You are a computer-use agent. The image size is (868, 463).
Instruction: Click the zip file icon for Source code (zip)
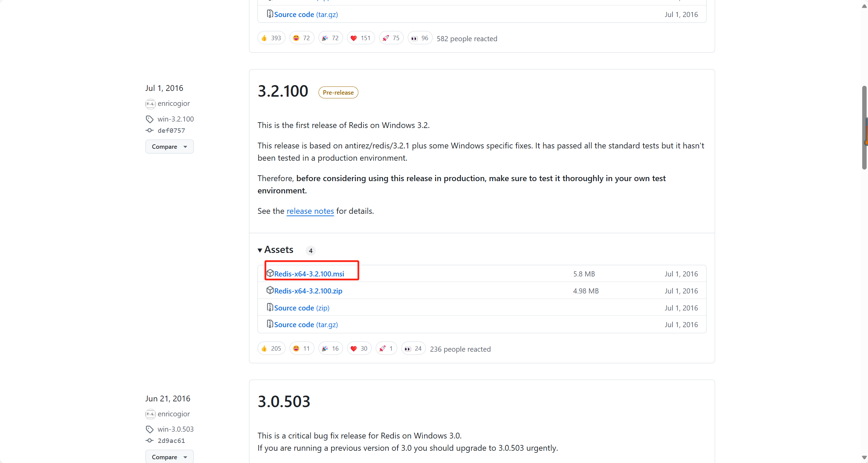[270, 307]
